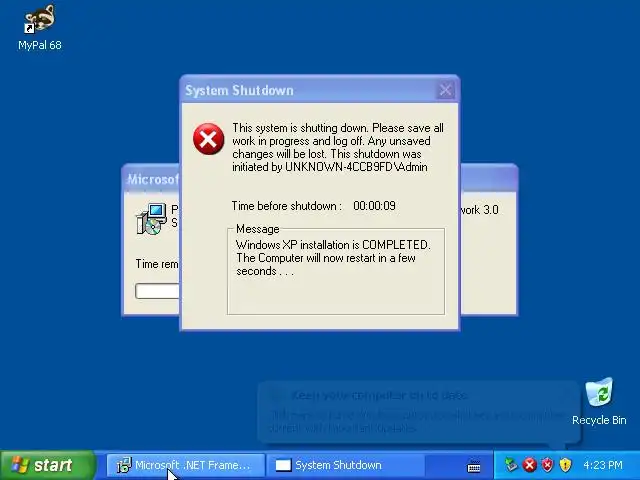This screenshot has width=640, height=480.
Task: Click the 'Keep your computer up to date' balloon
Action: pyautogui.click(x=418, y=412)
